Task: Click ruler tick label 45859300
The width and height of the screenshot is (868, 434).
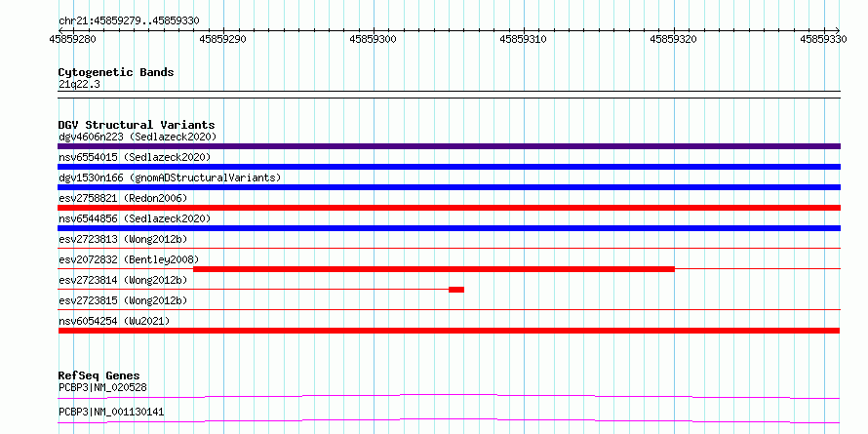Action: (374, 39)
